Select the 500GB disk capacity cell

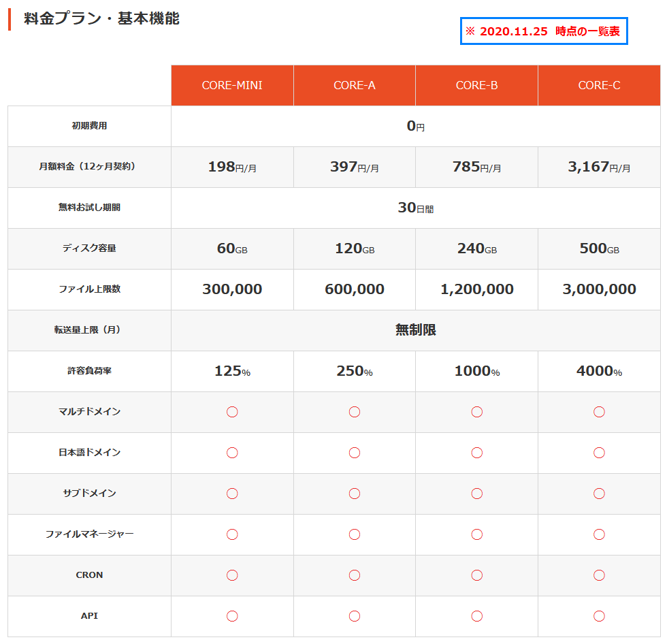click(599, 248)
